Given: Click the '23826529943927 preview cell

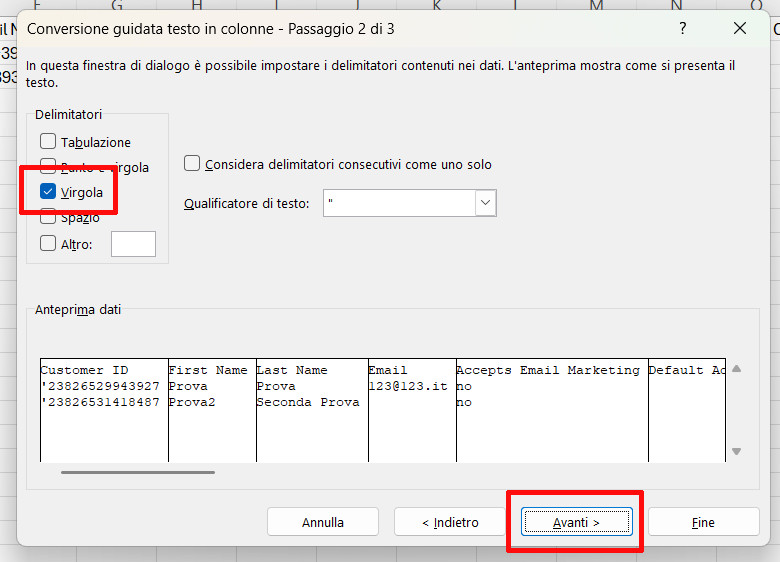Looking at the screenshot, I should tap(100, 386).
